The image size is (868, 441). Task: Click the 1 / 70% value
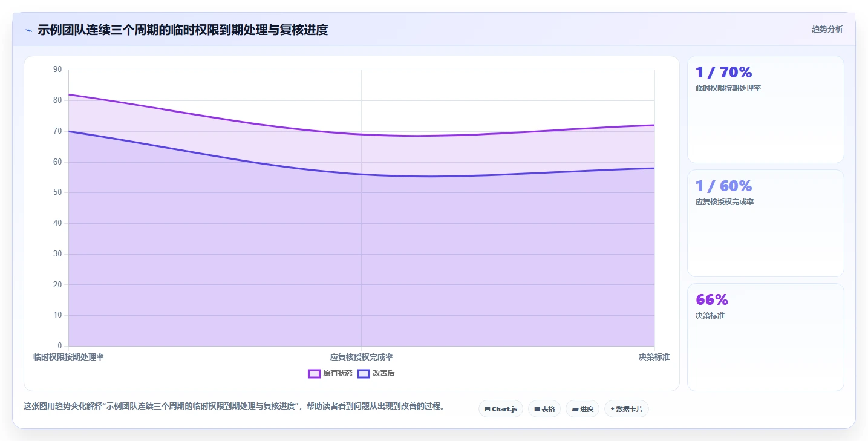pos(723,73)
